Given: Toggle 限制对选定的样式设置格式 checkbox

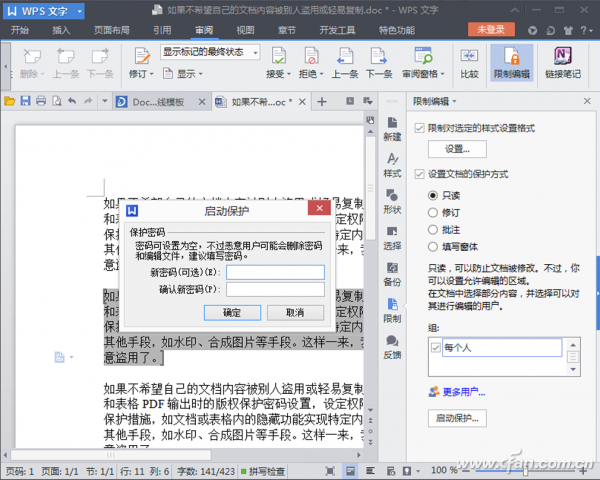Looking at the screenshot, I should click(420, 128).
